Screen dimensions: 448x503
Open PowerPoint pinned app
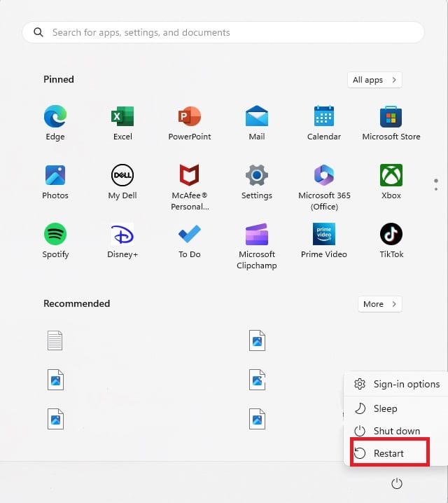point(190,117)
